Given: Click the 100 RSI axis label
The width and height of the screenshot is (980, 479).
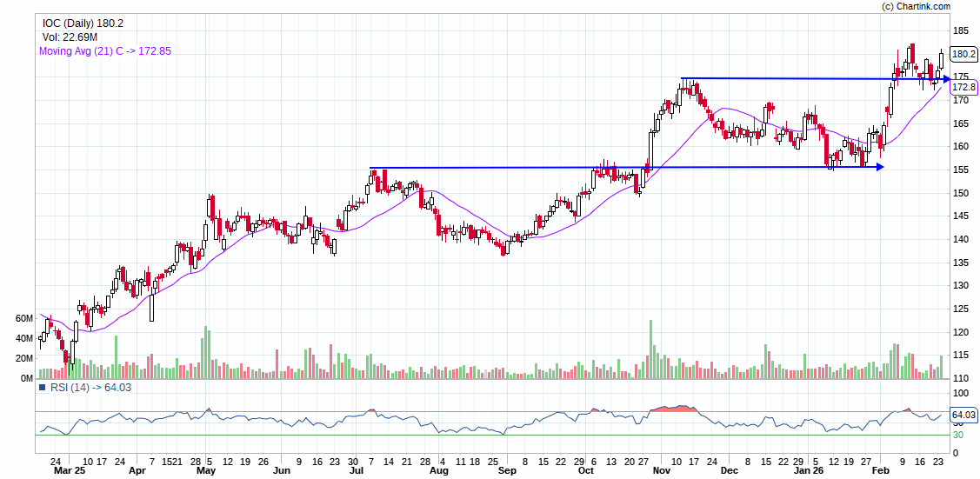Looking at the screenshot, I should (x=960, y=394).
